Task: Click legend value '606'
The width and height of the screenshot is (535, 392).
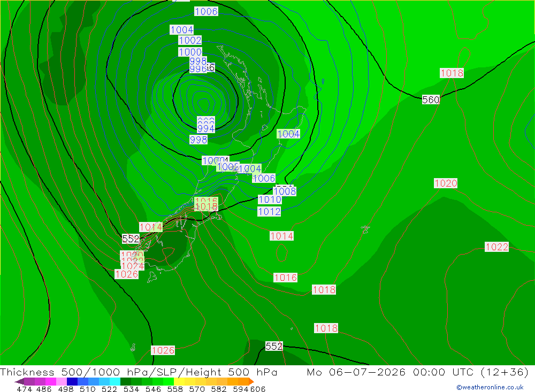Action: 258,389
